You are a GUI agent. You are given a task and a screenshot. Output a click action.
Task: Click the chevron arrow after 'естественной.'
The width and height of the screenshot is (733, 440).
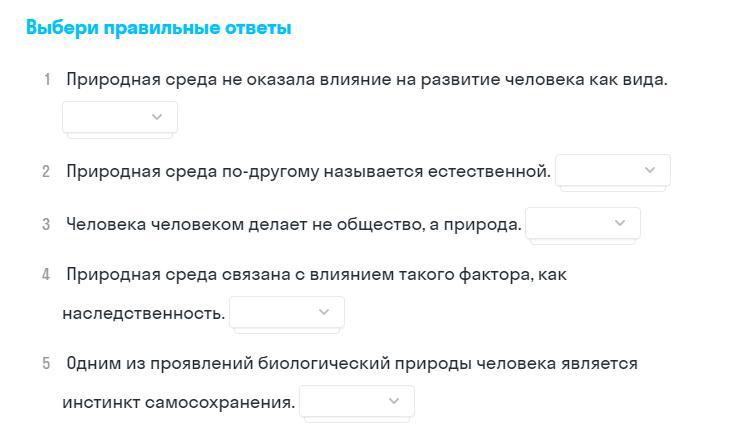click(x=650, y=170)
